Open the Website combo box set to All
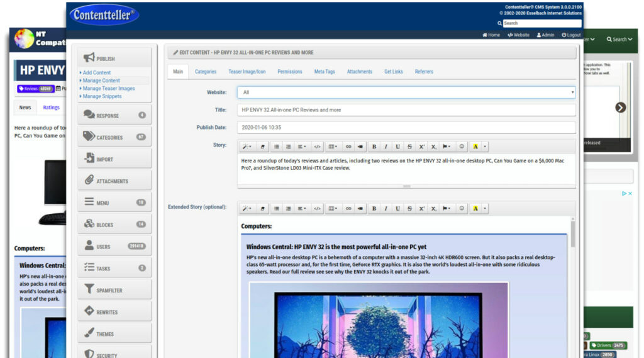The height and width of the screenshot is (358, 644). tap(406, 92)
